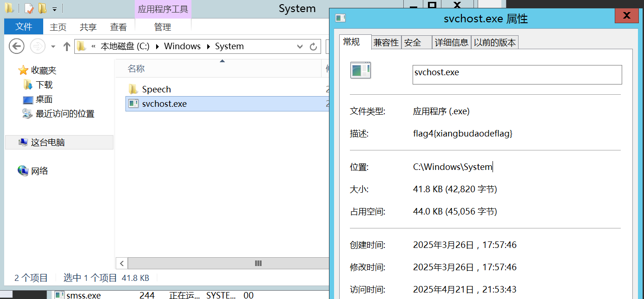The image size is (644, 299).
Task: Click the folder icon in address bar
Action: coord(81,46)
